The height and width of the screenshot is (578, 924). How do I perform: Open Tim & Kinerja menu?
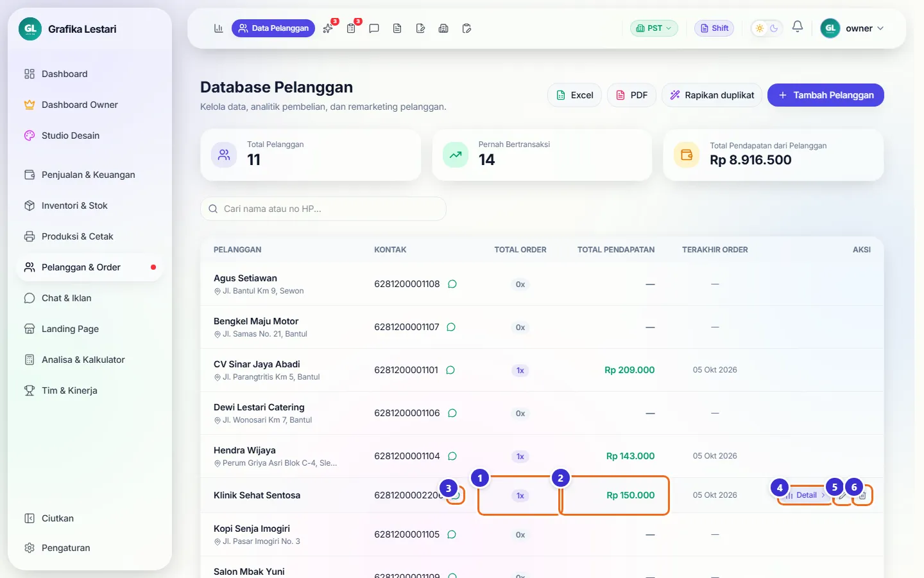(x=90, y=390)
